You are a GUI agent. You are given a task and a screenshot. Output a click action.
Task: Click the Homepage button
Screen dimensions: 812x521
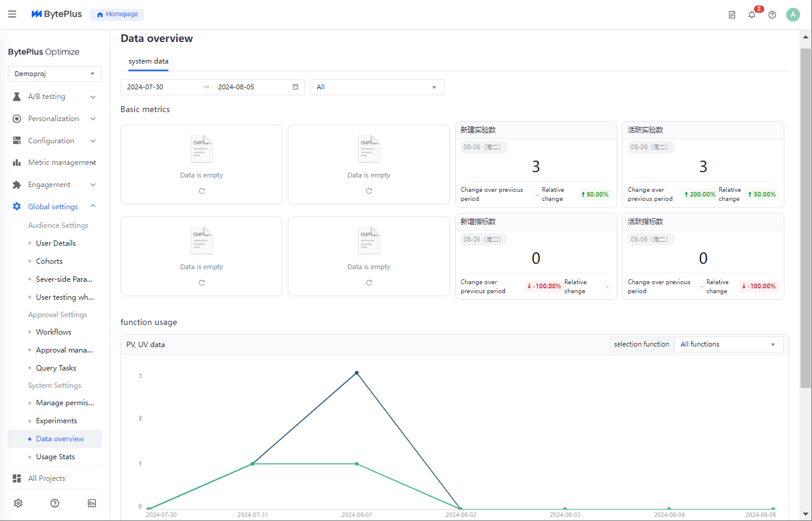click(x=117, y=14)
